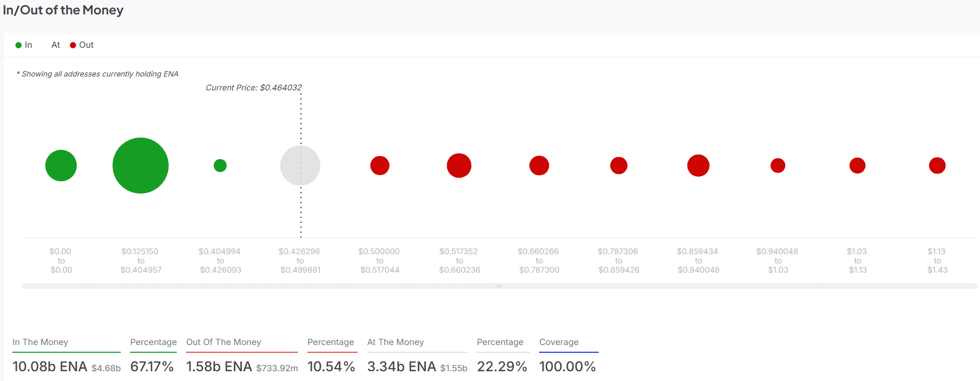Toggle the green In legend item

point(24,45)
